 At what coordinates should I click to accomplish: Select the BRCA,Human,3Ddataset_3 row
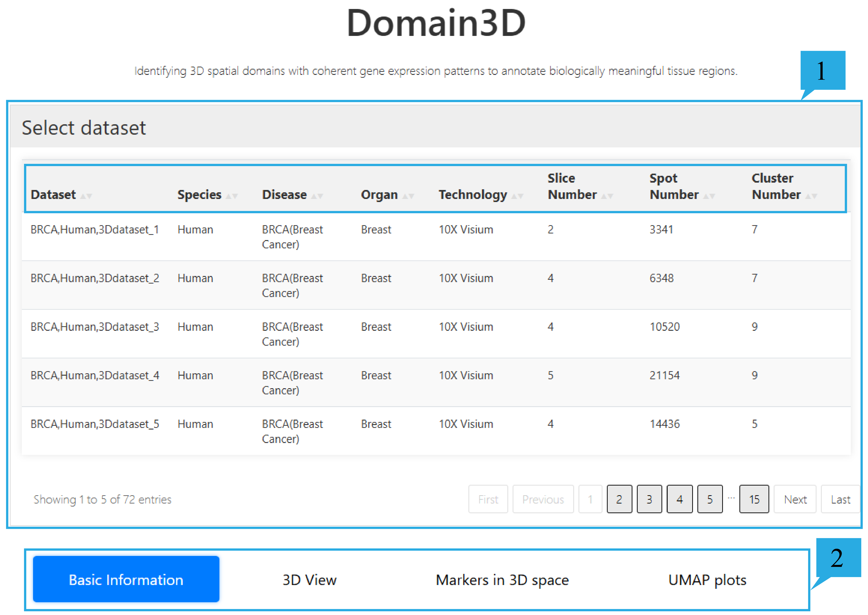95,326
